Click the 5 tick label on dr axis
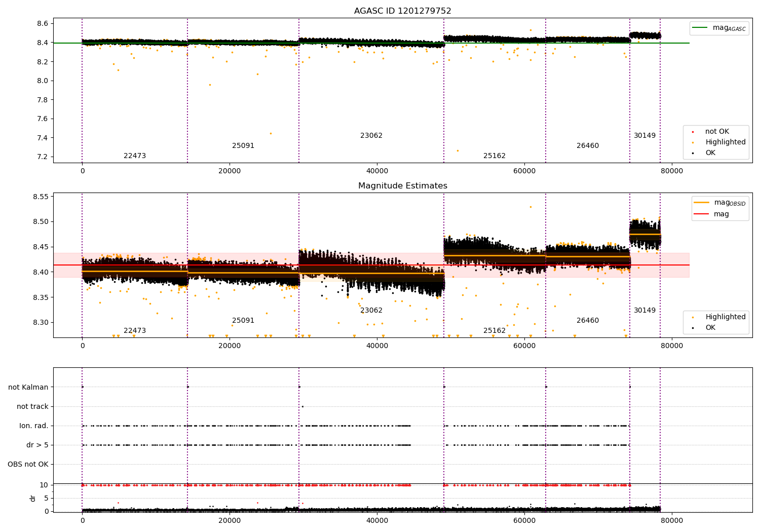Image resolution: width=760 pixels, height=532 pixels. [x=46, y=499]
